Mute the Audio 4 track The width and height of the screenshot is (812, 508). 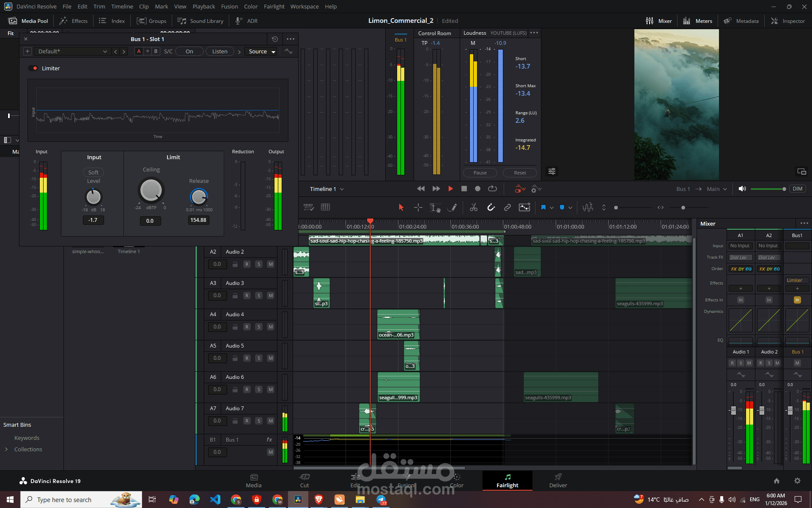point(271,327)
